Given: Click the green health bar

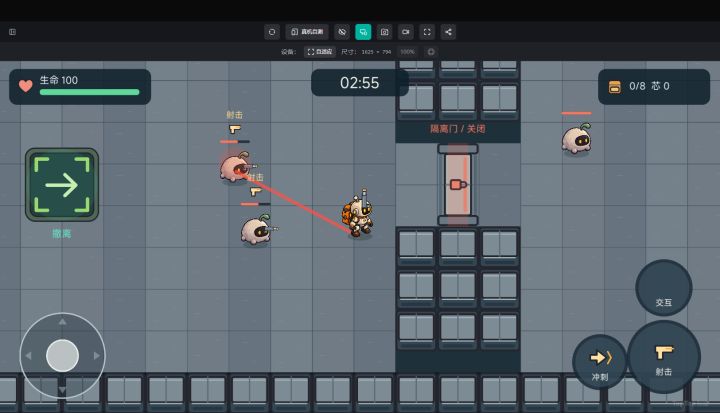Looking at the screenshot, I should point(90,92).
